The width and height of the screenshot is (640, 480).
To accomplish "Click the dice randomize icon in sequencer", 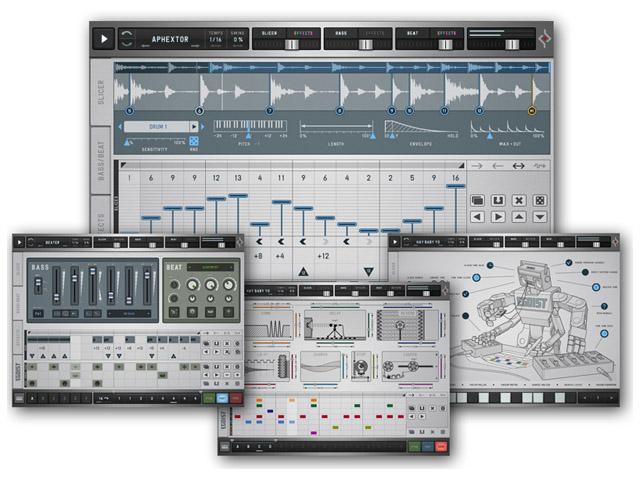I will [x=540, y=199].
